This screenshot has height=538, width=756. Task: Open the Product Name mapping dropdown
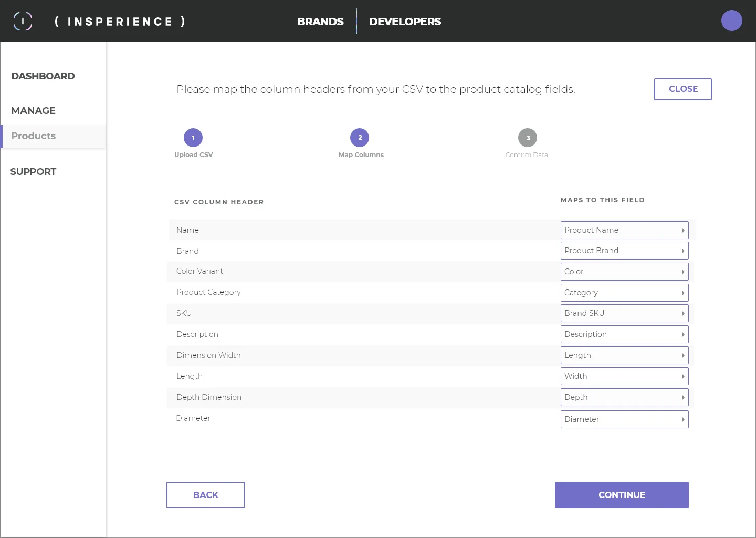click(624, 230)
